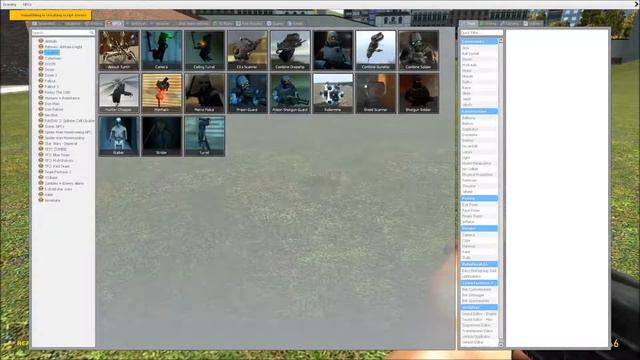Open the Drawing menu
This screenshot has height=360, width=640.
point(9,4)
